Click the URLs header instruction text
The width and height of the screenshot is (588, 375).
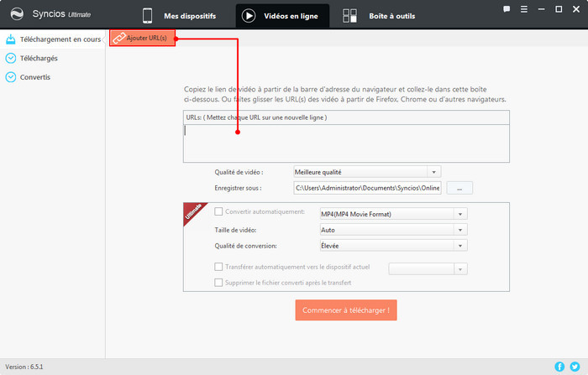pos(256,117)
